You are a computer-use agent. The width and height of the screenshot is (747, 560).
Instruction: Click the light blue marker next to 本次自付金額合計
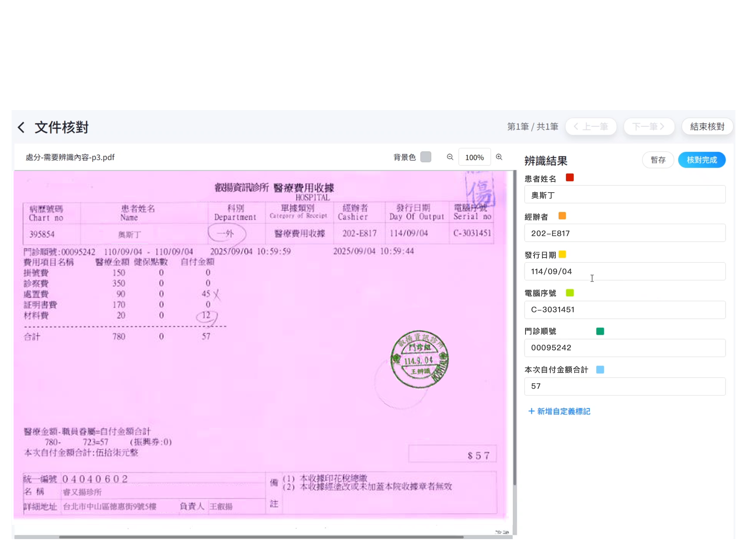coord(600,370)
